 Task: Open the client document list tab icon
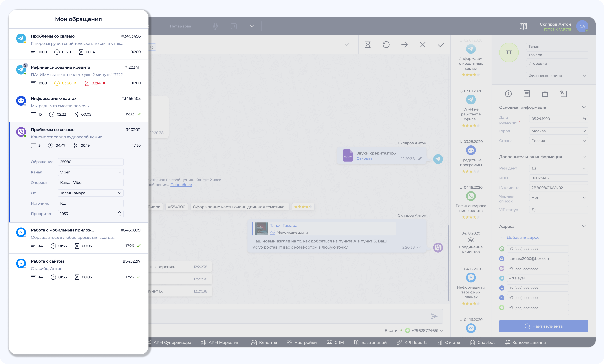527,94
